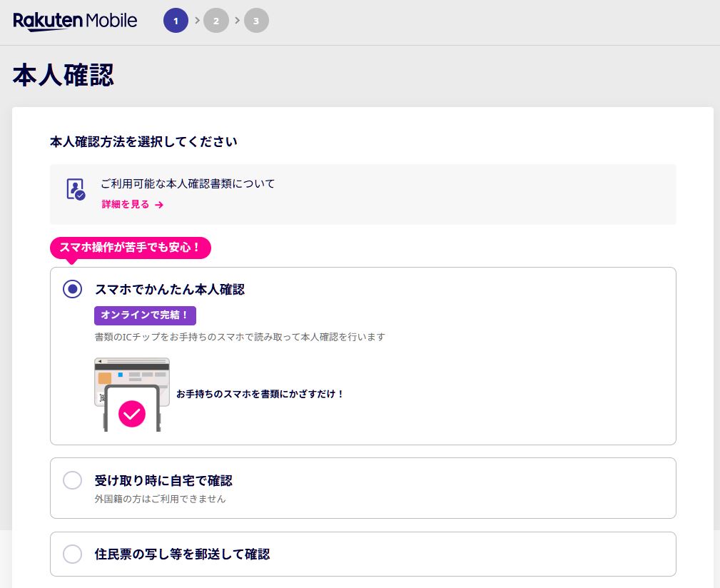Screen dimensions: 720x588
Task: Open the 詳細を見る link
Action: pos(126,205)
